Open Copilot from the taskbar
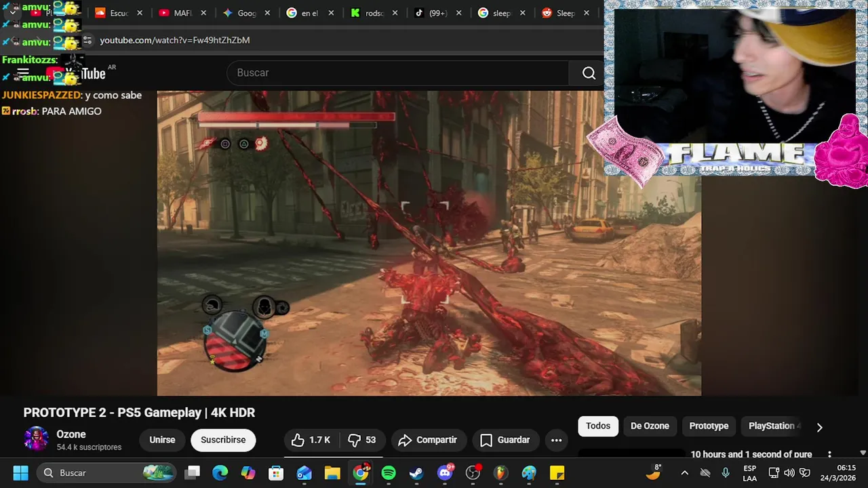Screen dimensions: 868x488 tap(248, 472)
